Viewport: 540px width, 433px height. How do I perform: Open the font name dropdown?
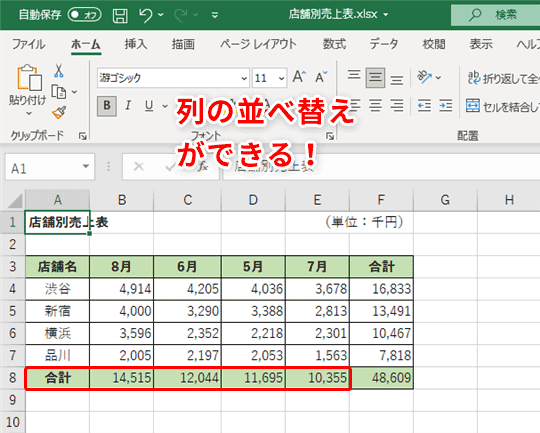coord(244,78)
